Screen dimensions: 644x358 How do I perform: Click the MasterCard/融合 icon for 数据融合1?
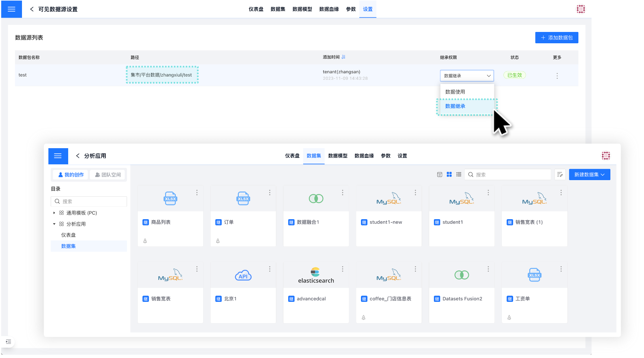[x=316, y=199]
